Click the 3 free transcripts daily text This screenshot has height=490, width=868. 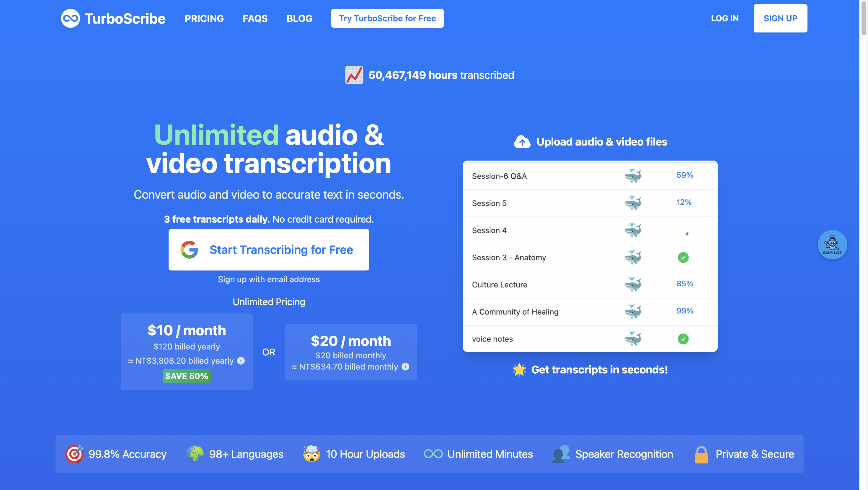click(x=217, y=219)
